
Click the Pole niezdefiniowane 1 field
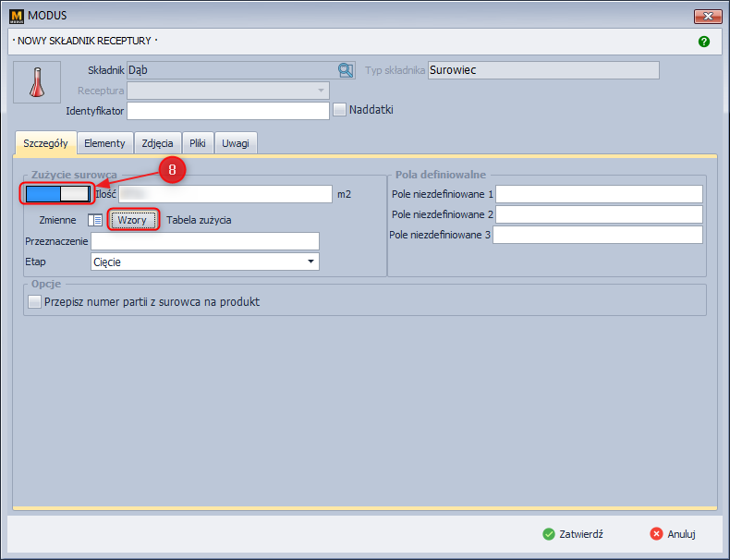(599, 194)
